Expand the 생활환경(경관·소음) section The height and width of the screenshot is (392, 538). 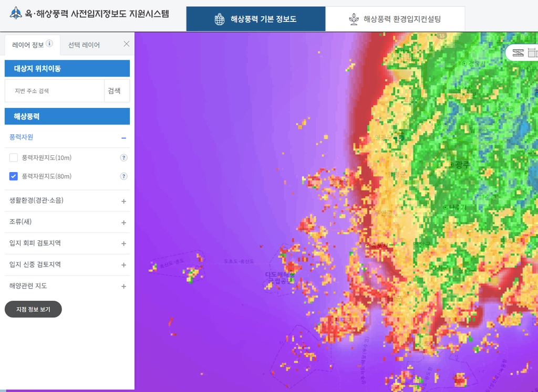[124, 201]
